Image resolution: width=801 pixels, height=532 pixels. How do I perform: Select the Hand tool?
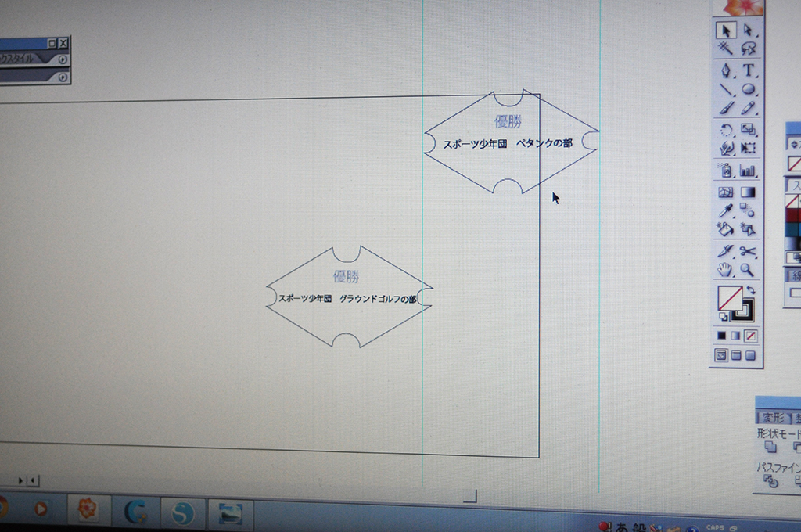(x=726, y=270)
